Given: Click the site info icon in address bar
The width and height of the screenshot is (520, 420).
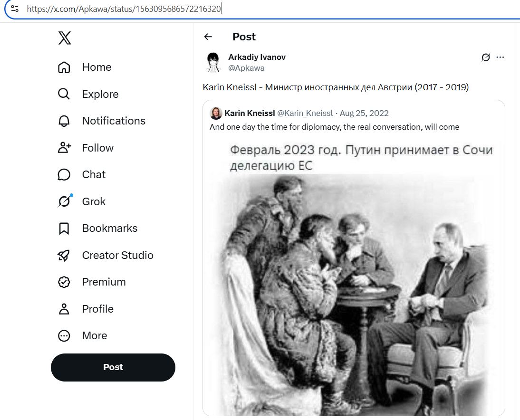Looking at the screenshot, I should point(15,9).
